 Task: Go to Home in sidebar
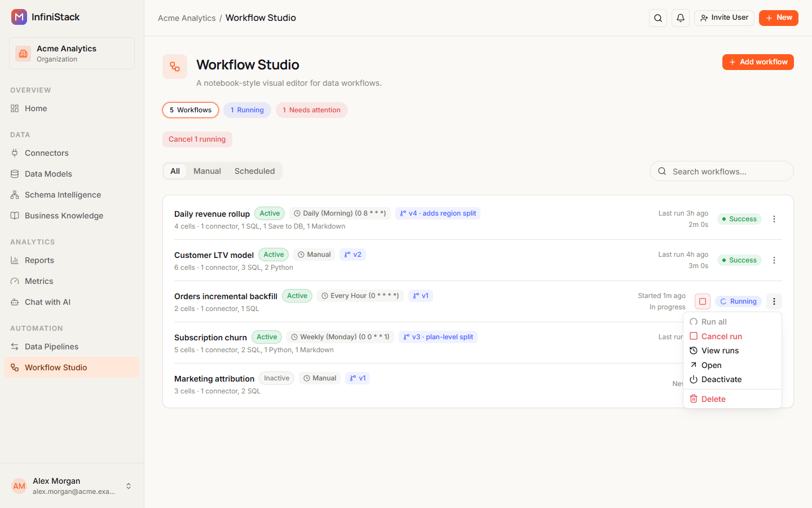click(x=72, y=108)
